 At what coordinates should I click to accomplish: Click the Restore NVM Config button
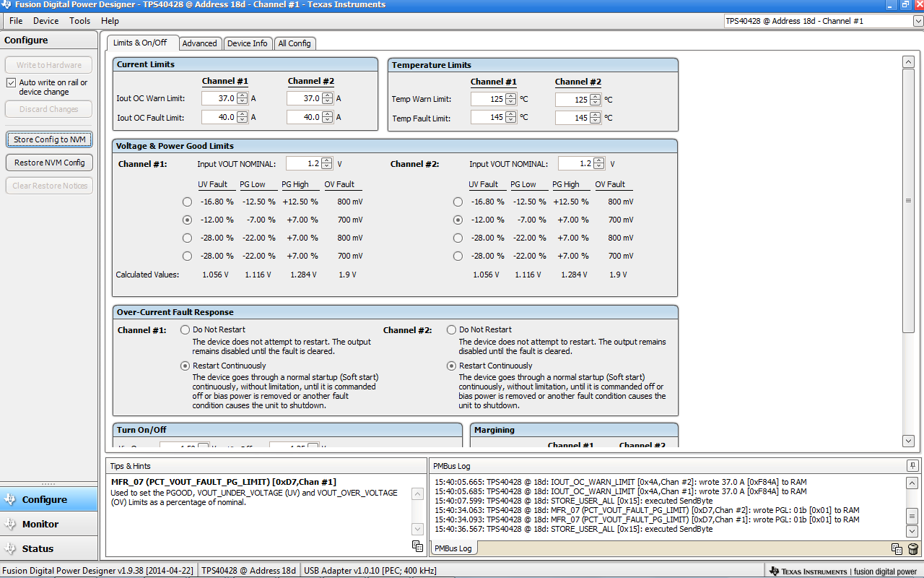48,163
